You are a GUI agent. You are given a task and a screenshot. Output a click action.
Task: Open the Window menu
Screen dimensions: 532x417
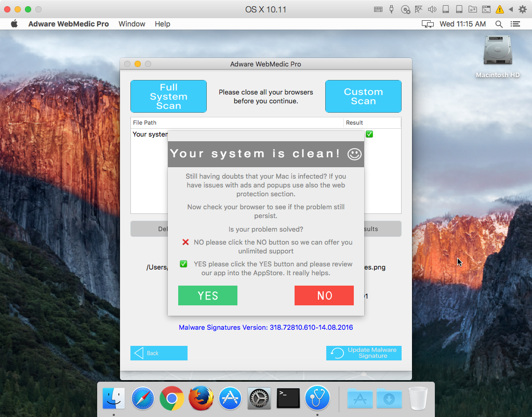tap(132, 24)
